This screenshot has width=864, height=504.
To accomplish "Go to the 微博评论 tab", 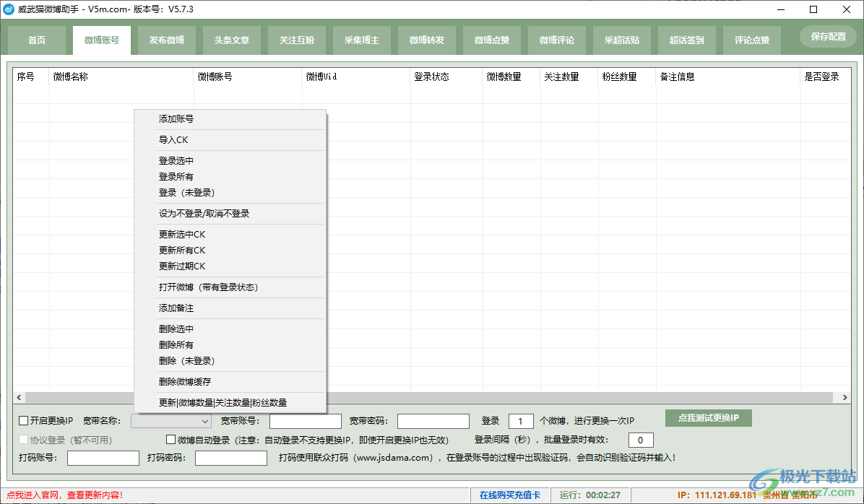I will pyautogui.click(x=557, y=40).
